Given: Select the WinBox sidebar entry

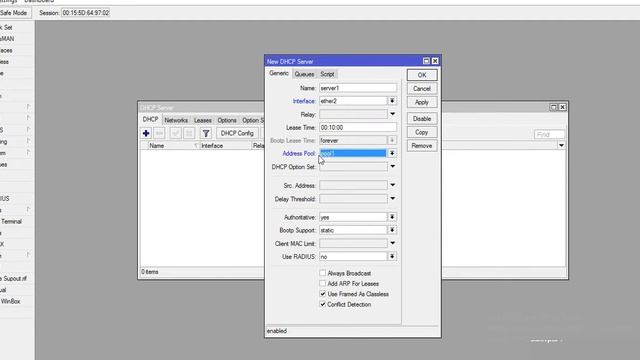Looking at the screenshot, I should click(10, 301).
